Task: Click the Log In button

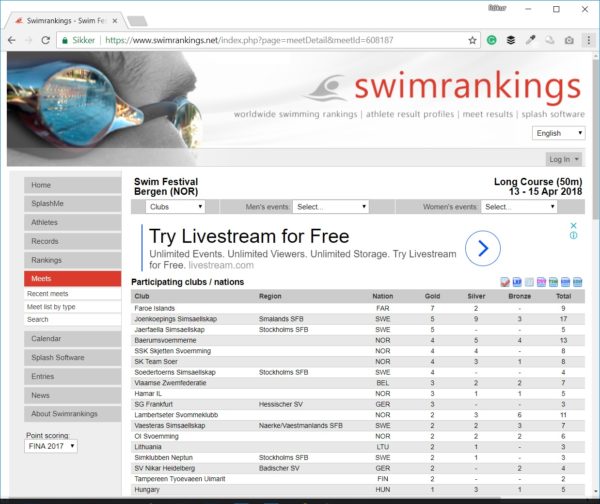Action: [563, 159]
